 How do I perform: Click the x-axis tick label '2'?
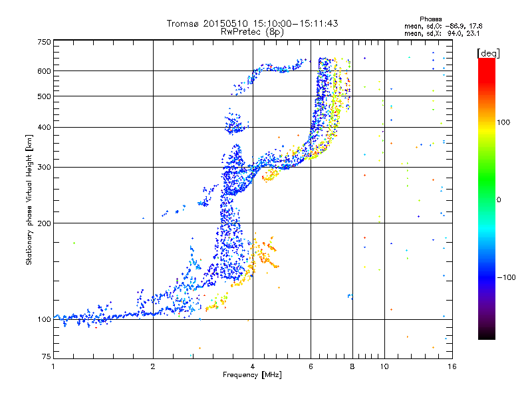coord(153,366)
